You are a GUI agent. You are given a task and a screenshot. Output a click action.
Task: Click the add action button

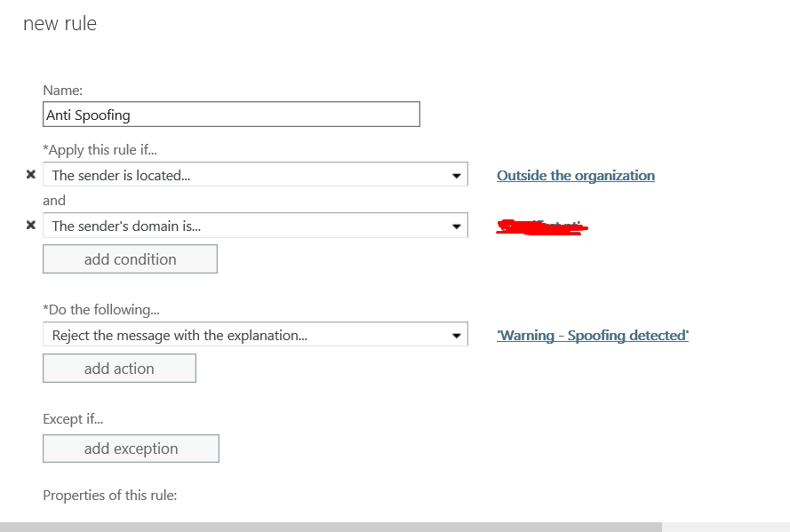(x=119, y=367)
